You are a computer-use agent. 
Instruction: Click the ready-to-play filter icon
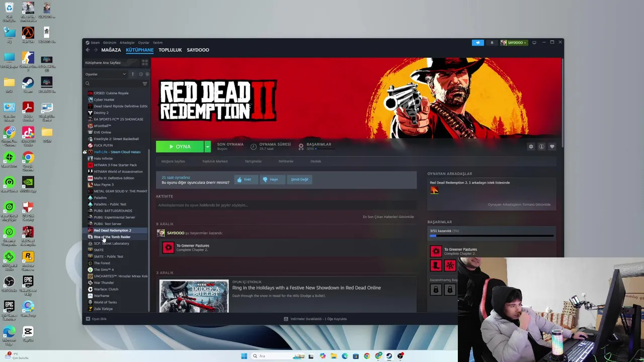click(x=147, y=74)
